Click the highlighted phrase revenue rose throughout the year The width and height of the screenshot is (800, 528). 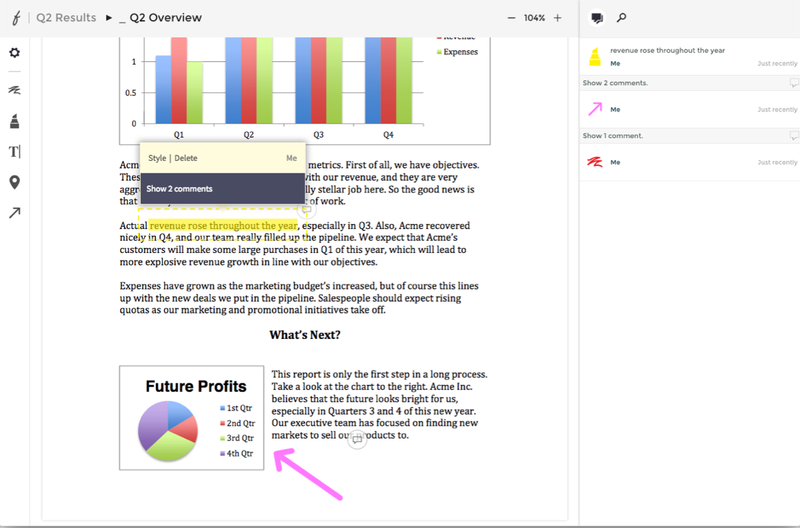click(x=223, y=225)
